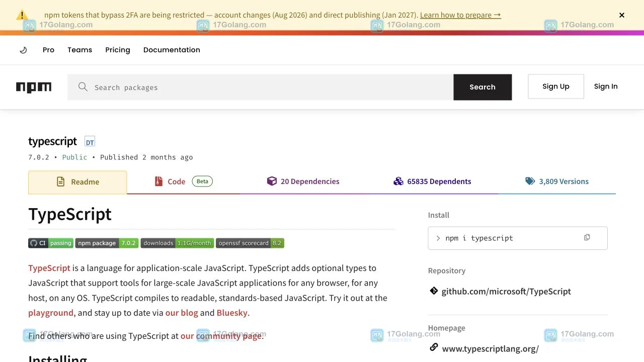Open the 3,809 Versions tab
644x362 pixels.
557,182
